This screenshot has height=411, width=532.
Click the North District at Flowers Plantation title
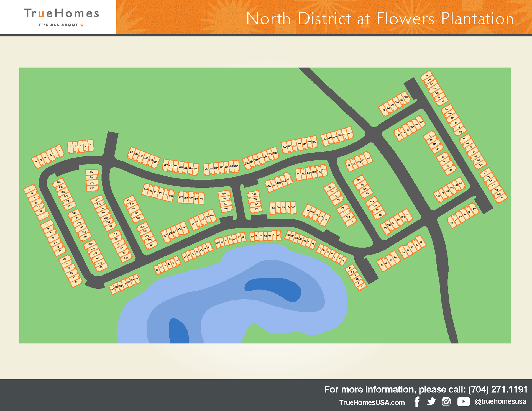pos(380,19)
